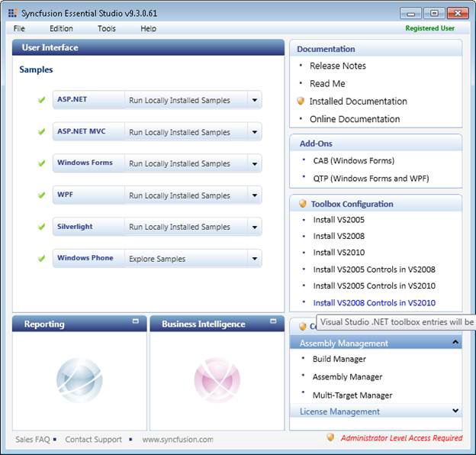Image resolution: width=476 pixels, height=455 pixels.
Task: Click the Business Intelligence pink globe icon
Action: pos(217,380)
